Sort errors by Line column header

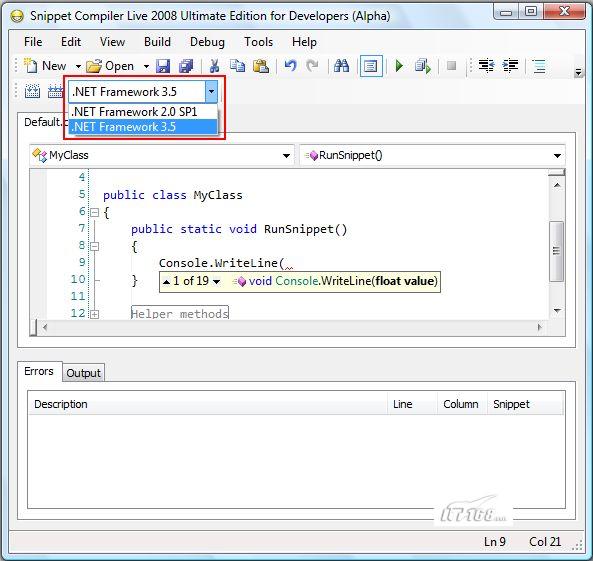[x=412, y=404]
